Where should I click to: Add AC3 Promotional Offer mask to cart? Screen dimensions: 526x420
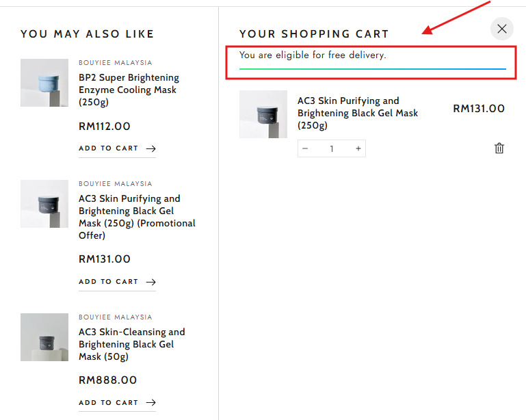[x=109, y=282]
